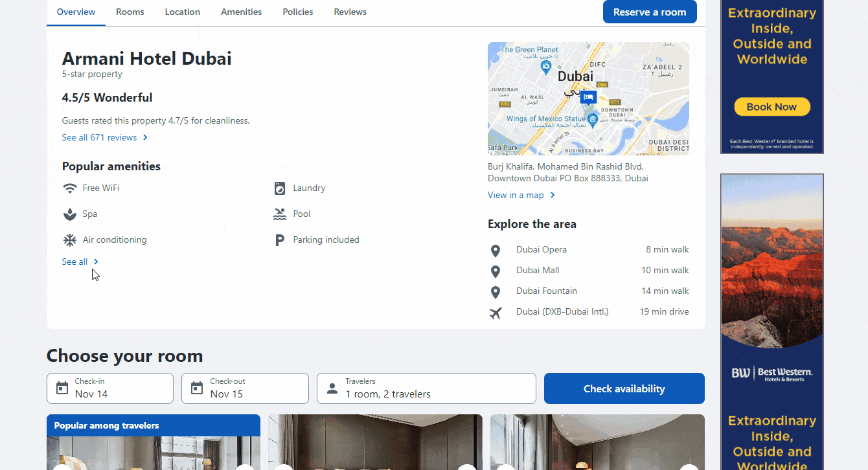Click the 19 min drive text
The image size is (868, 470).
click(x=664, y=311)
